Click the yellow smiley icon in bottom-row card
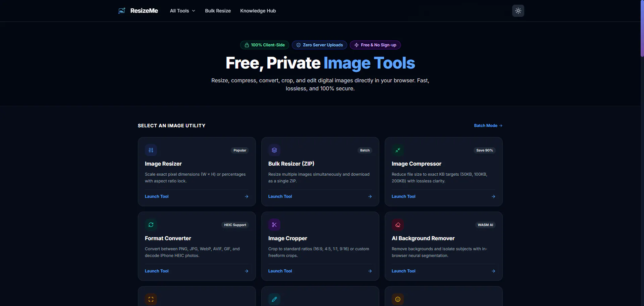644x306 pixels. (398, 299)
